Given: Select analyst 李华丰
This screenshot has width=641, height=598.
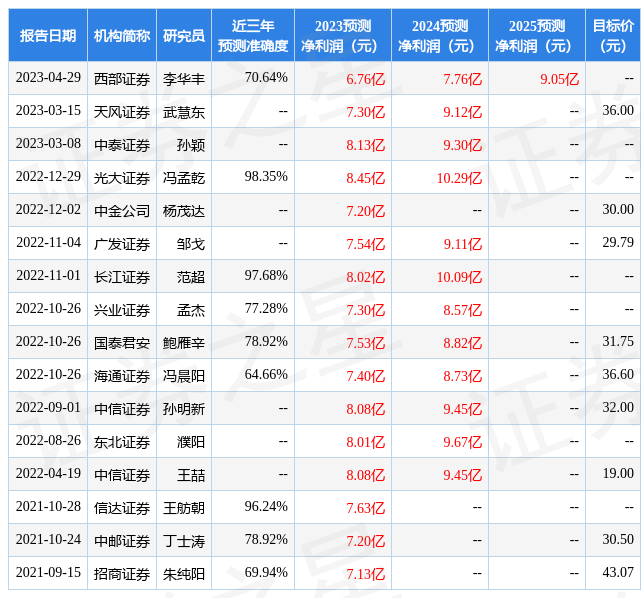Looking at the screenshot, I should click(x=184, y=79).
